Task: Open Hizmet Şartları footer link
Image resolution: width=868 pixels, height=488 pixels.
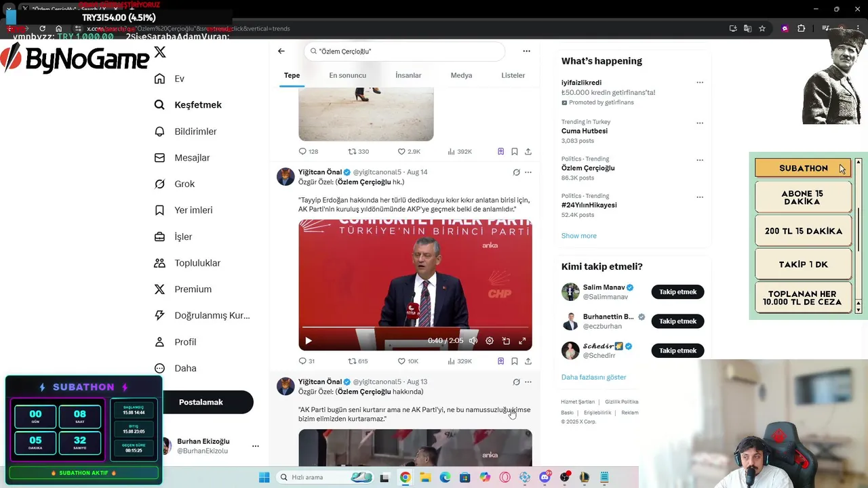Action: pos(578,402)
